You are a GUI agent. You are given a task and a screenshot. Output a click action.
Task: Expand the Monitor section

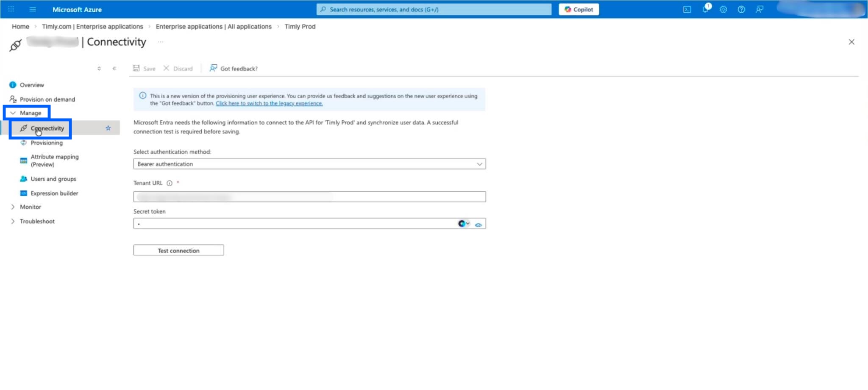click(x=26, y=207)
